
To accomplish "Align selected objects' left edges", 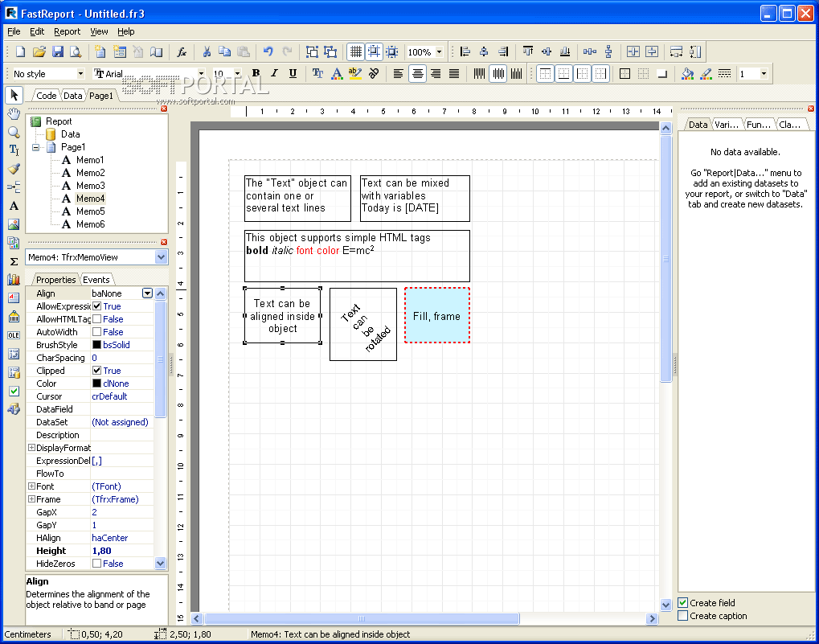I will (x=465, y=51).
